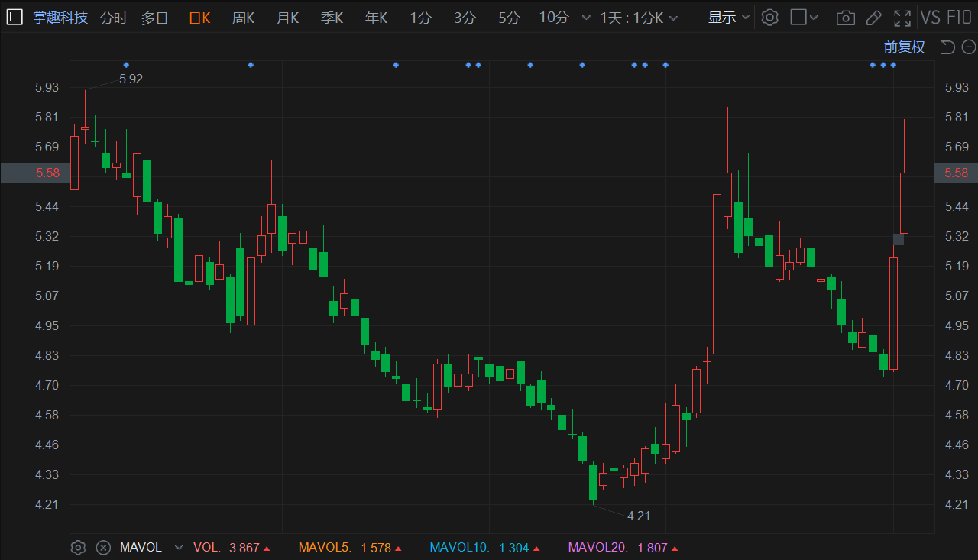The image size is (978, 560).
Task: Switch to the 10分 minute chart
Action: click(x=554, y=18)
